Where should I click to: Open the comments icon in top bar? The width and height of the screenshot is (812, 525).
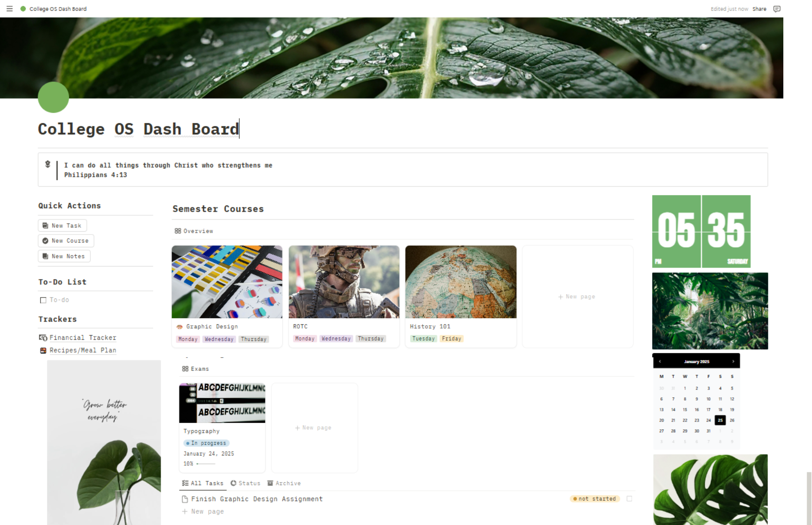[x=777, y=9]
